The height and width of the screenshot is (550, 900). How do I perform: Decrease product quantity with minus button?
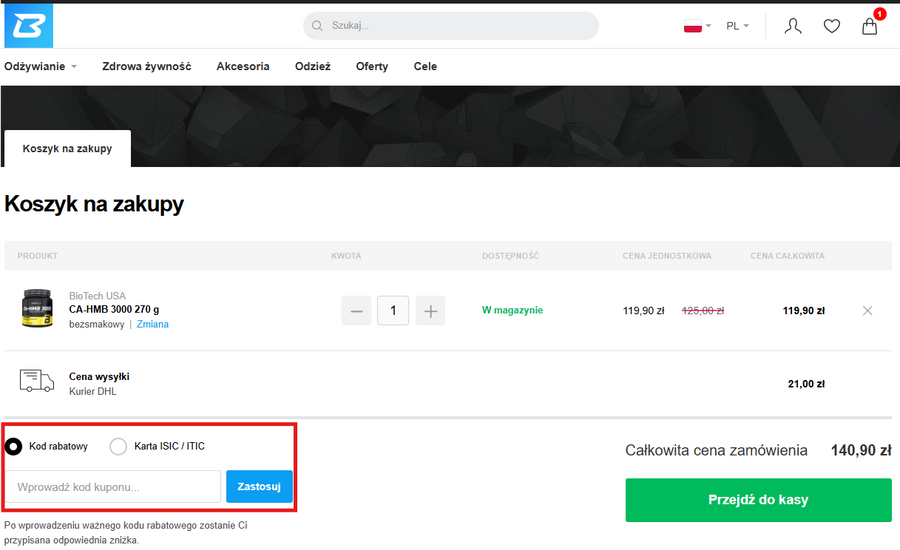click(356, 311)
